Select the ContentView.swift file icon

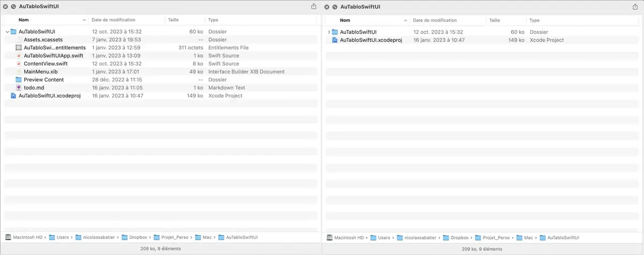19,64
